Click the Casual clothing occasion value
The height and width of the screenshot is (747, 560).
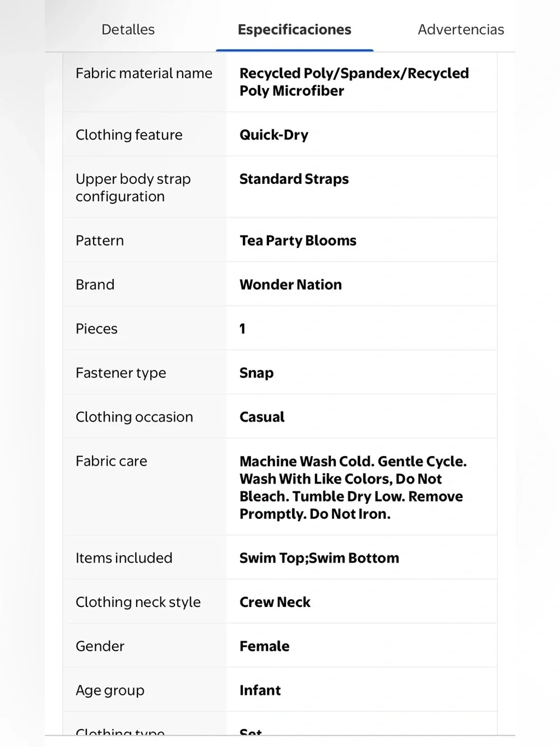[262, 417]
